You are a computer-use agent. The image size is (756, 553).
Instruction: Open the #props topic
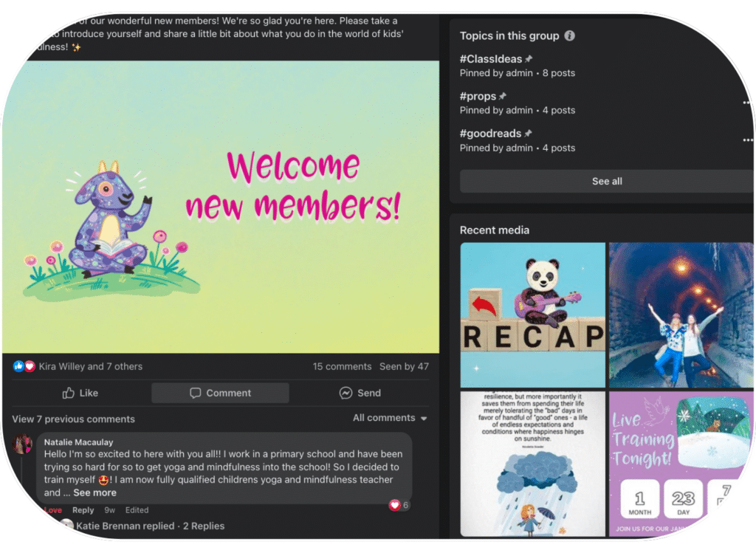[478, 97]
